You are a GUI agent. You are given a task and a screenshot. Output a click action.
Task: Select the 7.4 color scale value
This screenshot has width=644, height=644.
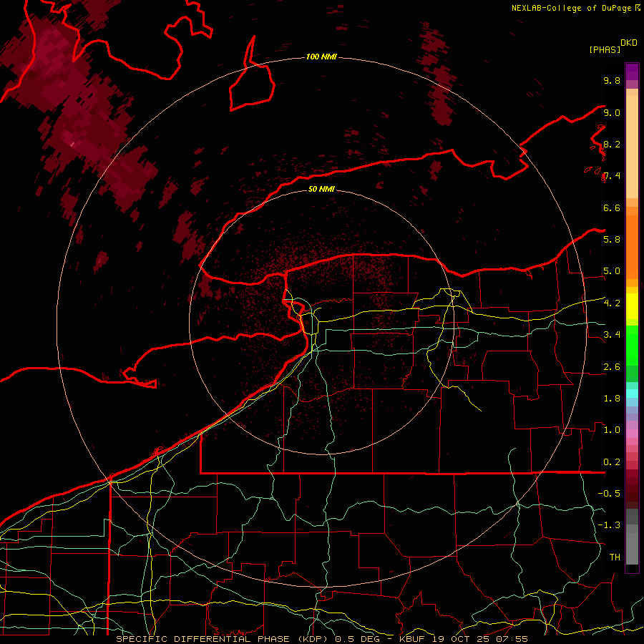click(612, 176)
